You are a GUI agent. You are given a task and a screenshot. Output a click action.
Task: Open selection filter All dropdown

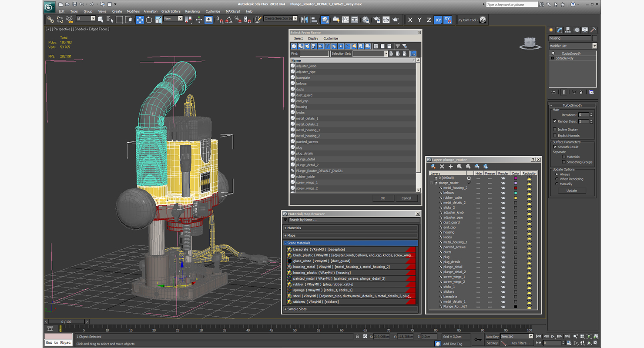point(86,19)
